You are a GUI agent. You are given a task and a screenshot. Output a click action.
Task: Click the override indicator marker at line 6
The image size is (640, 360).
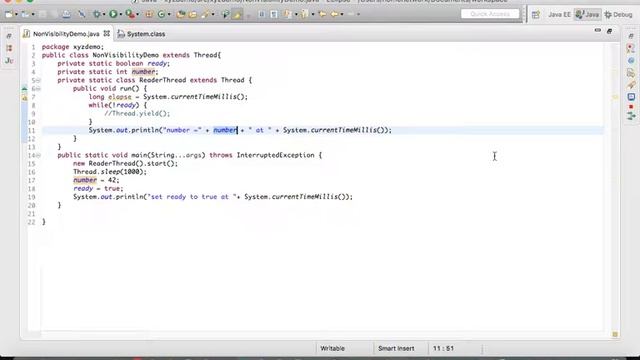tap(24, 89)
